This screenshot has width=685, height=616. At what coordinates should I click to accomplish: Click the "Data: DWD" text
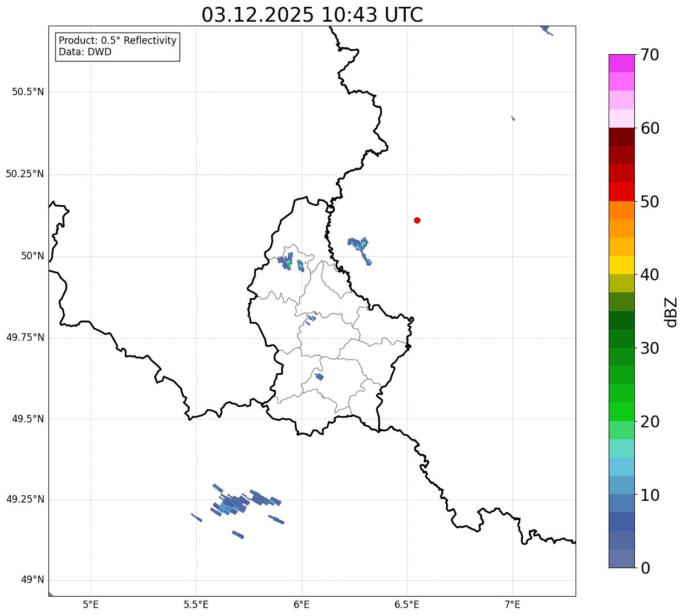85,52
